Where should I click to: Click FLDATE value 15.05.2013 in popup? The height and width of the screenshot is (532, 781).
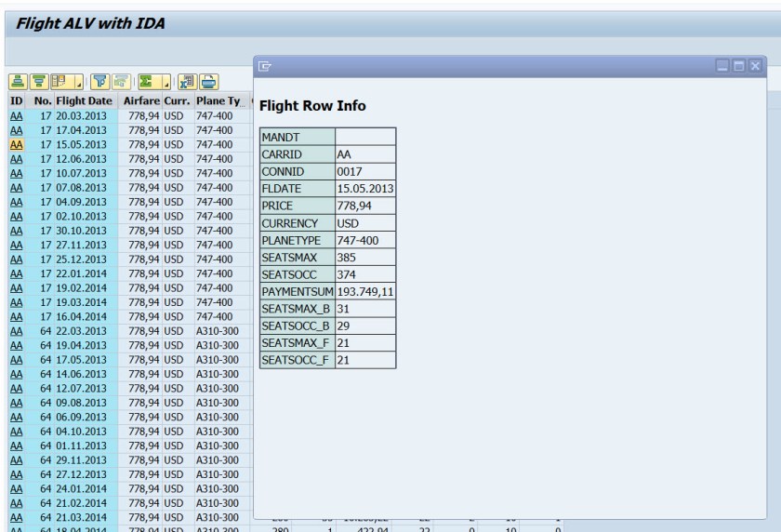click(365, 188)
